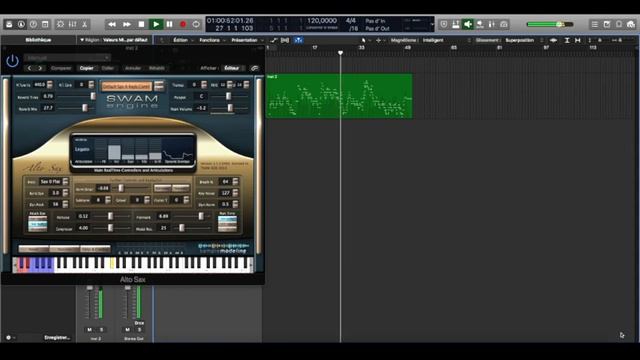
Task: Click the Pause transport button
Action: point(169,24)
